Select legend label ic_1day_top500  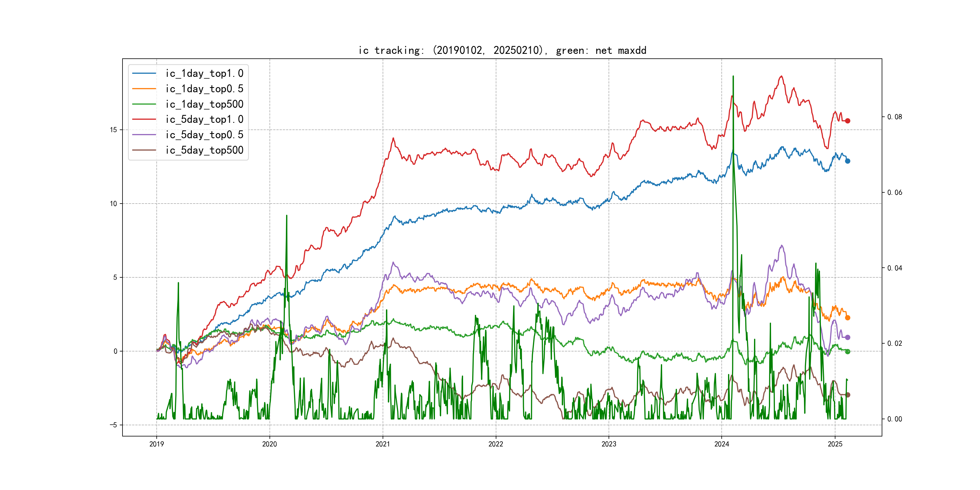click(x=204, y=104)
